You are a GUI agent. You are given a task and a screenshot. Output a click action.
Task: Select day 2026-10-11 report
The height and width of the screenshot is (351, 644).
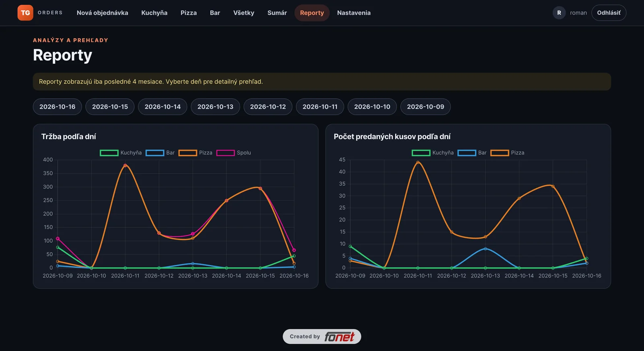click(x=320, y=107)
